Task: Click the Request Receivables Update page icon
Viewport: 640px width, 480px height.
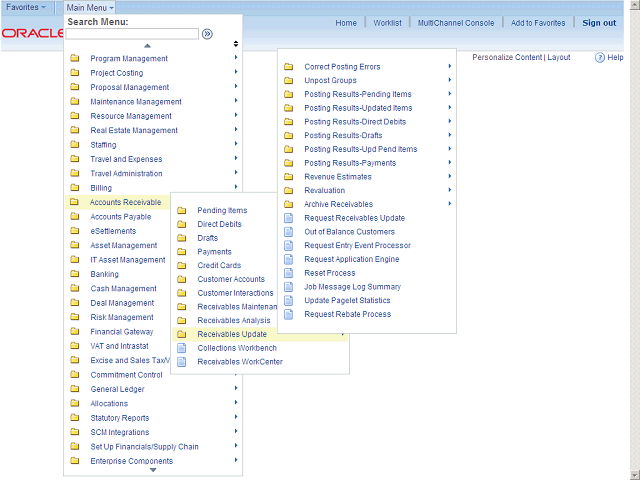Action: pos(289,218)
